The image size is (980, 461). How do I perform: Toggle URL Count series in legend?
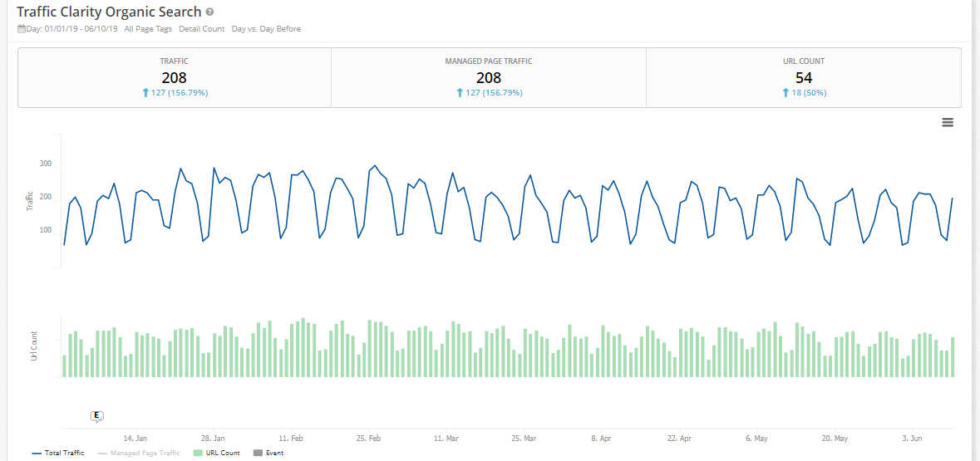point(217,453)
